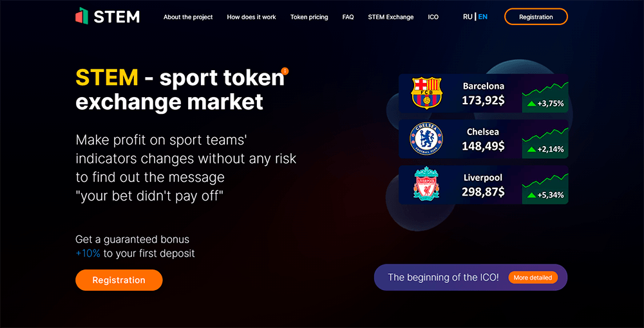Click Barcelona's green up-arrow indicator
644x328 pixels.
point(531,104)
